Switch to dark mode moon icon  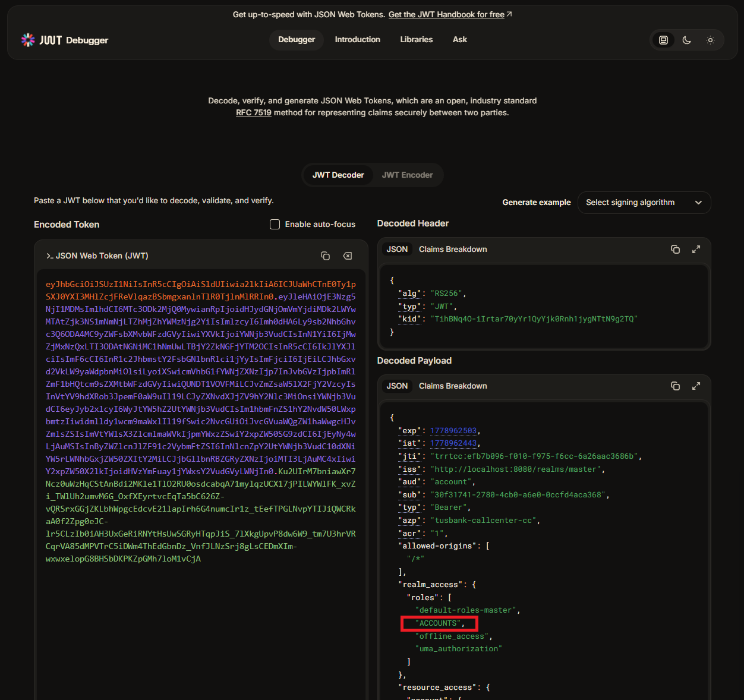687,40
